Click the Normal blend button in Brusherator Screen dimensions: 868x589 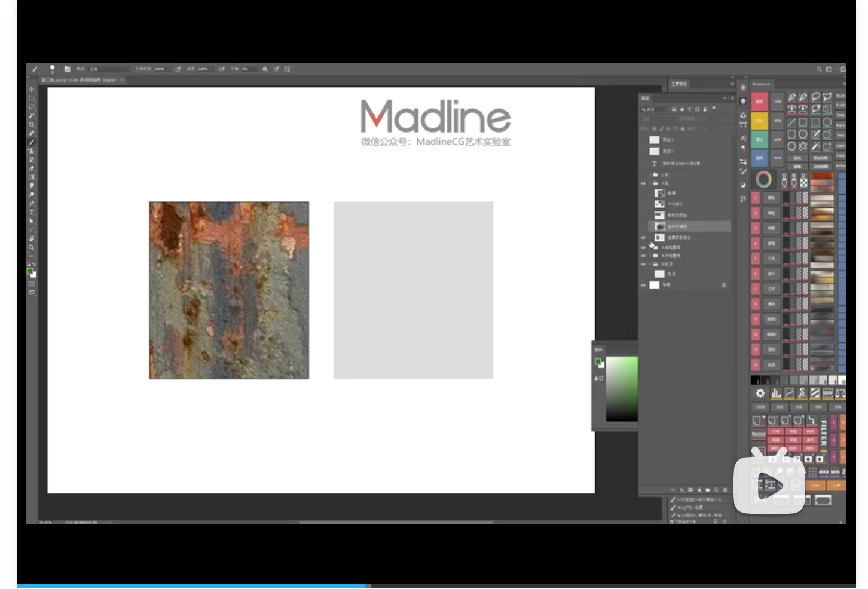758,434
